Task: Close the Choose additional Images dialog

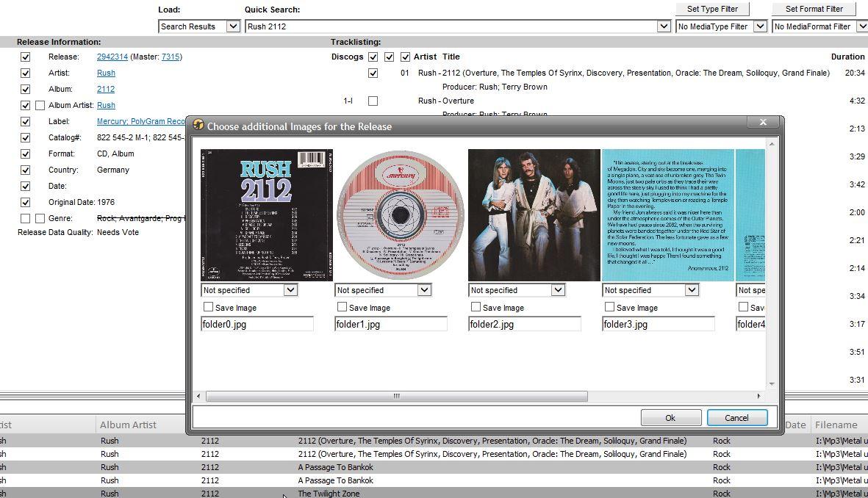Action: (763, 122)
